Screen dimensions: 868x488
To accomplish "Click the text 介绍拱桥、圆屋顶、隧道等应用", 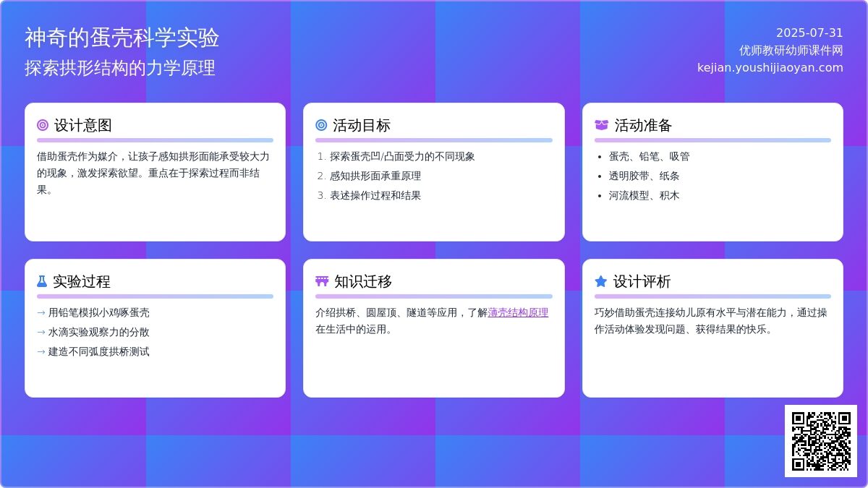I will coord(386,313).
